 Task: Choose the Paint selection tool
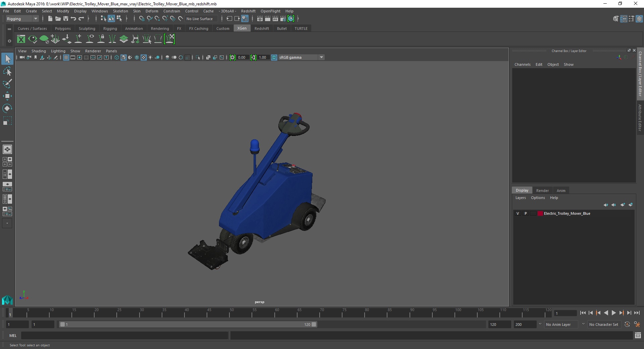point(7,84)
